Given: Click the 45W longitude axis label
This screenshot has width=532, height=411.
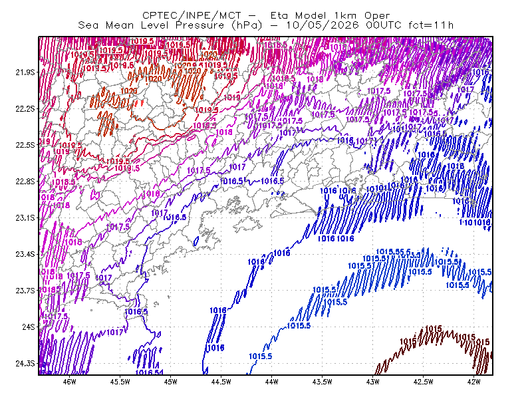Looking at the screenshot, I should 171,382.
